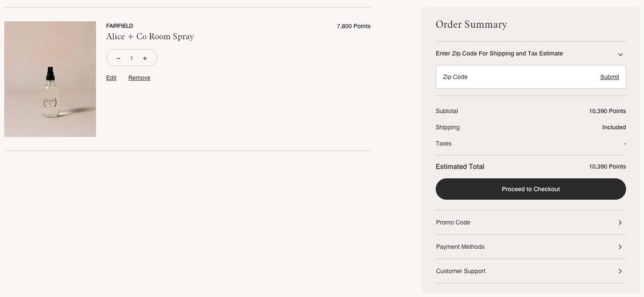This screenshot has height=297, width=644.
Task: Open the room spray product thumbnail
Action: pos(50,79)
